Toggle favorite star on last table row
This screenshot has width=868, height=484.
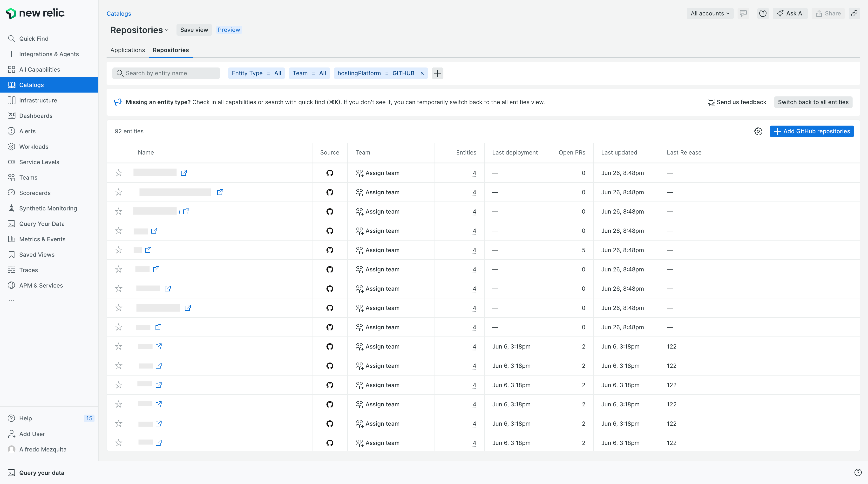(x=119, y=443)
